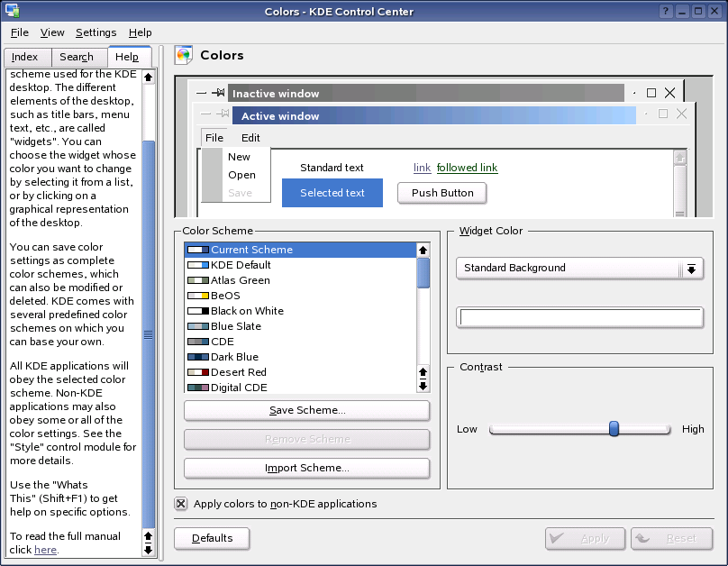Image resolution: width=728 pixels, height=566 pixels.
Task: Click the Remove Scheme button
Action: pos(307,439)
